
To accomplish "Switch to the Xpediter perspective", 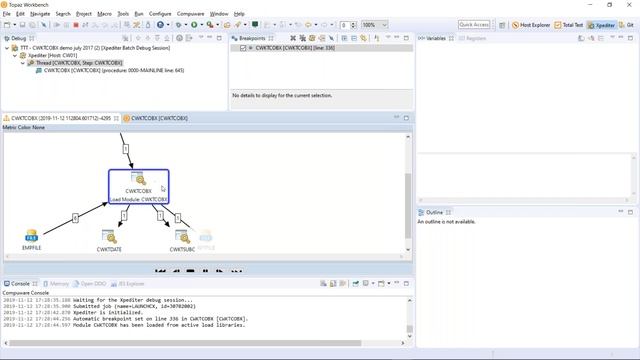I will tap(601, 25).
